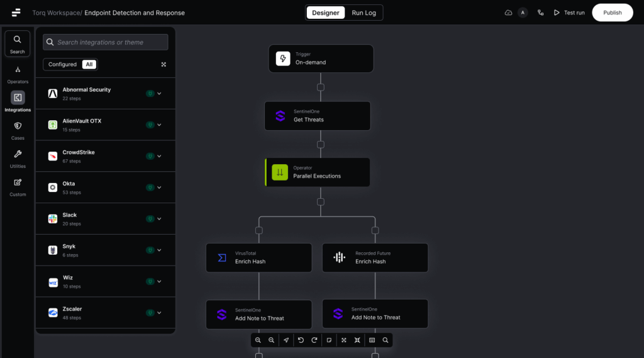
Task: Select the Designer tab
Action: click(x=326, y=13)
